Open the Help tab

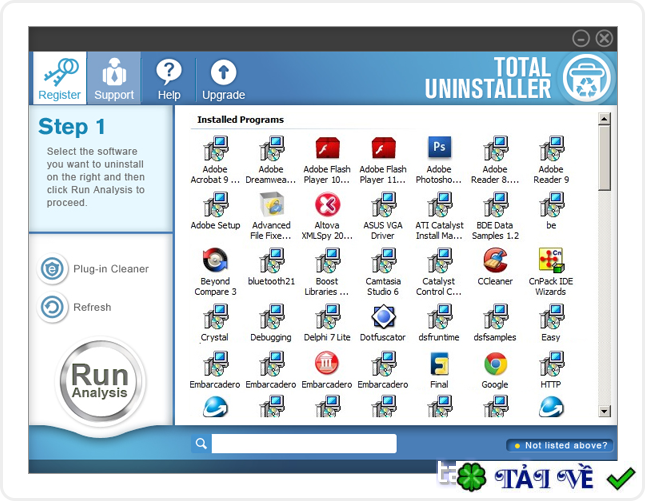[169, 79]
